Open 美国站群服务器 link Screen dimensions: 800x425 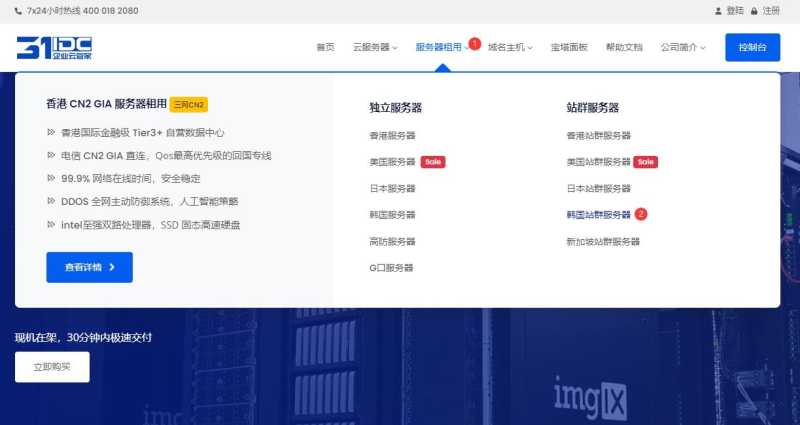click(x=598, y=162)
